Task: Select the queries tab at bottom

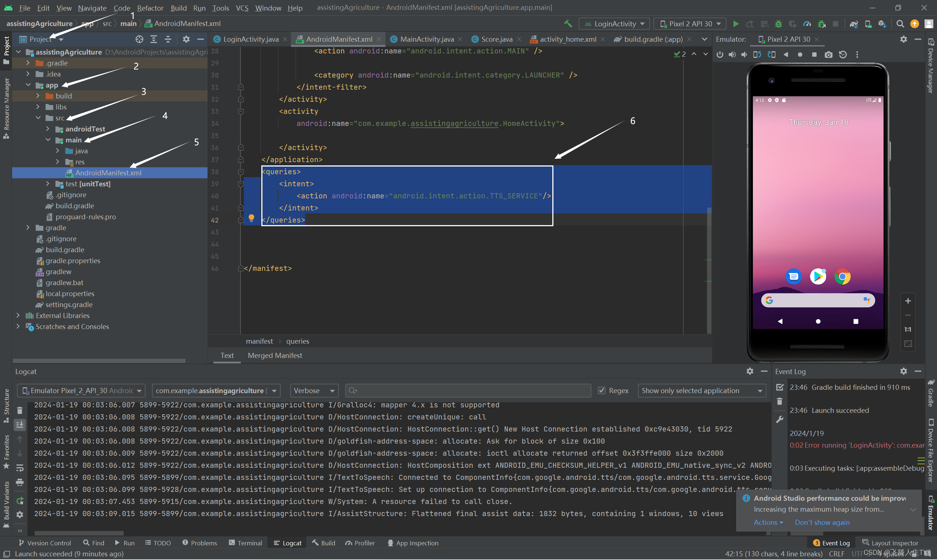Action: pyautogui.click(x=298, y=341)
